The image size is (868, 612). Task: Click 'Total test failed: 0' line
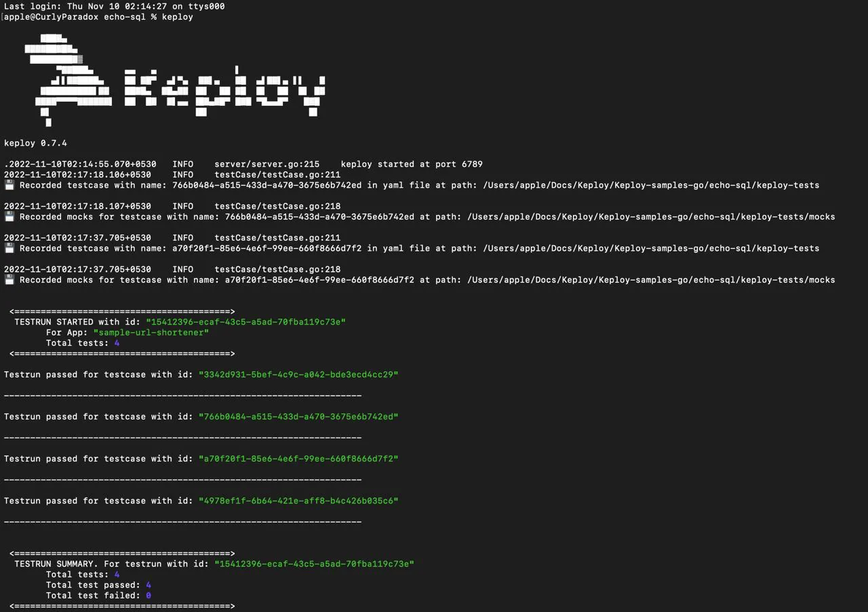point(98,595)
